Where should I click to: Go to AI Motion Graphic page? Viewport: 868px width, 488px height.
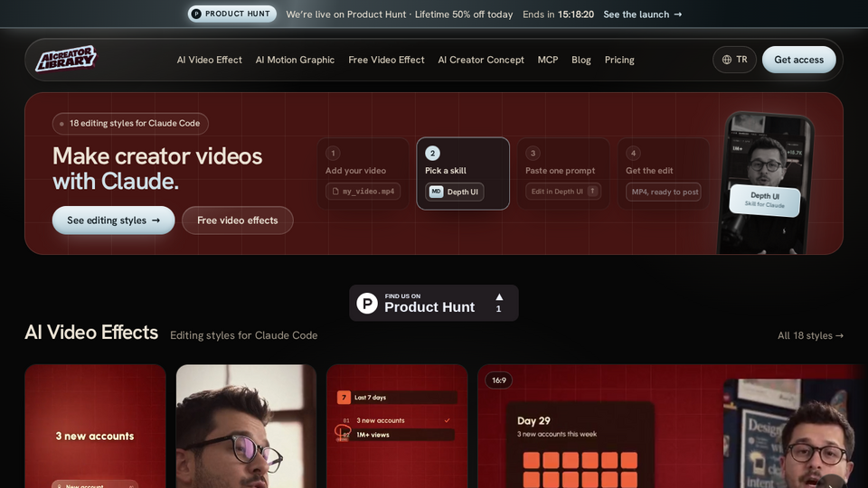pos(295,60)
